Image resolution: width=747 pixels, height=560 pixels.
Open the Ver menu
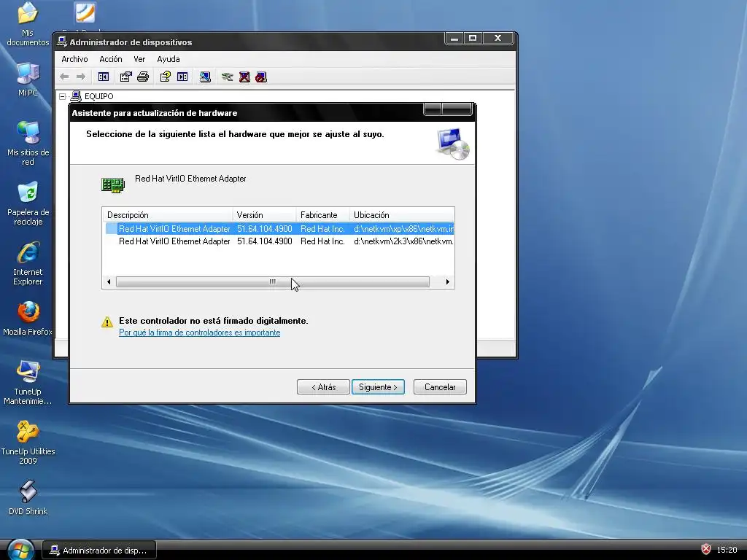click(139, 59)
